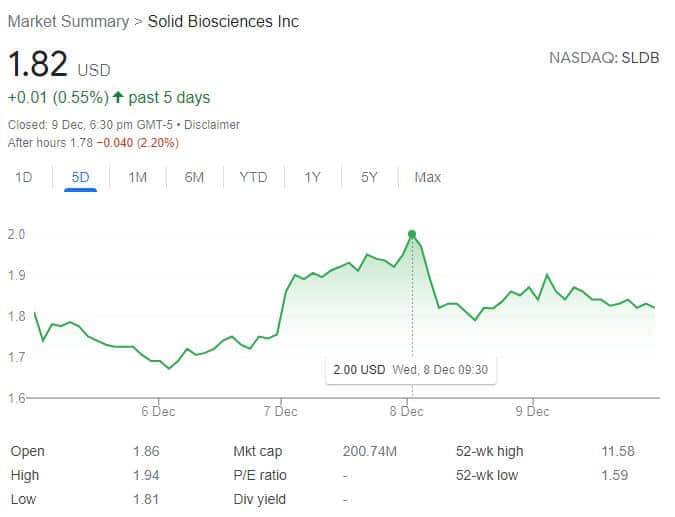675x517 pixels.
Task: Click the Div yield label
Action: pyautogui.click(x=260, y=499)
